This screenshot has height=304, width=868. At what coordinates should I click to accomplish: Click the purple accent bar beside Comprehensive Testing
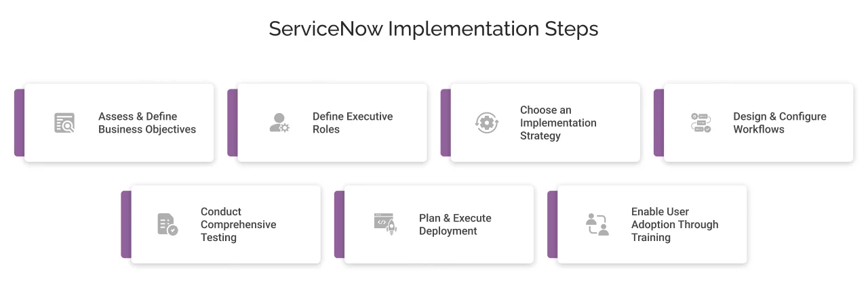(126, 224)
